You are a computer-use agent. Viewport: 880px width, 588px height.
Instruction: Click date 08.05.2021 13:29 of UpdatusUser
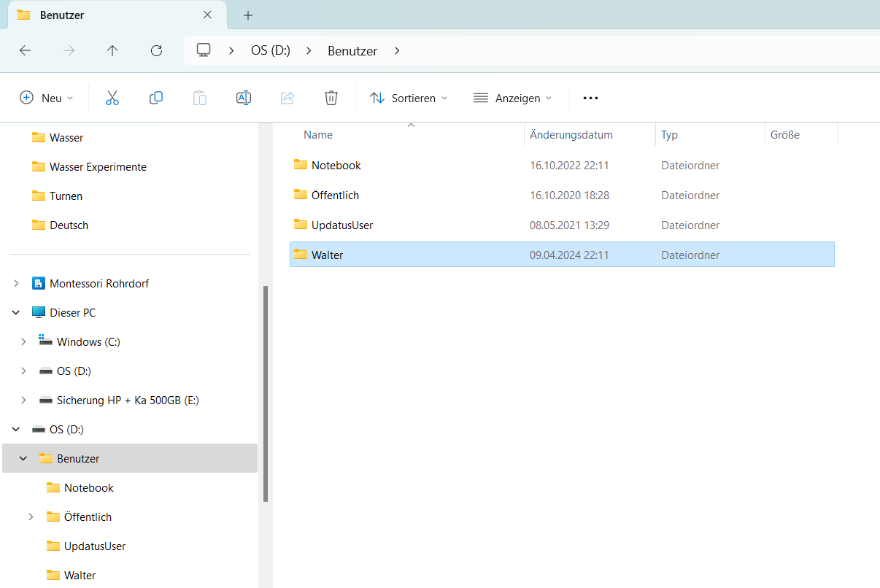(x=569, y=225)
